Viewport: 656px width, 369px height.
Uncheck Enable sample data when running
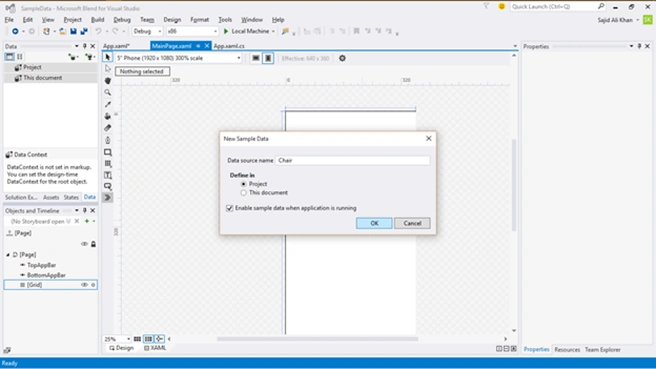(x=230, y=208)
